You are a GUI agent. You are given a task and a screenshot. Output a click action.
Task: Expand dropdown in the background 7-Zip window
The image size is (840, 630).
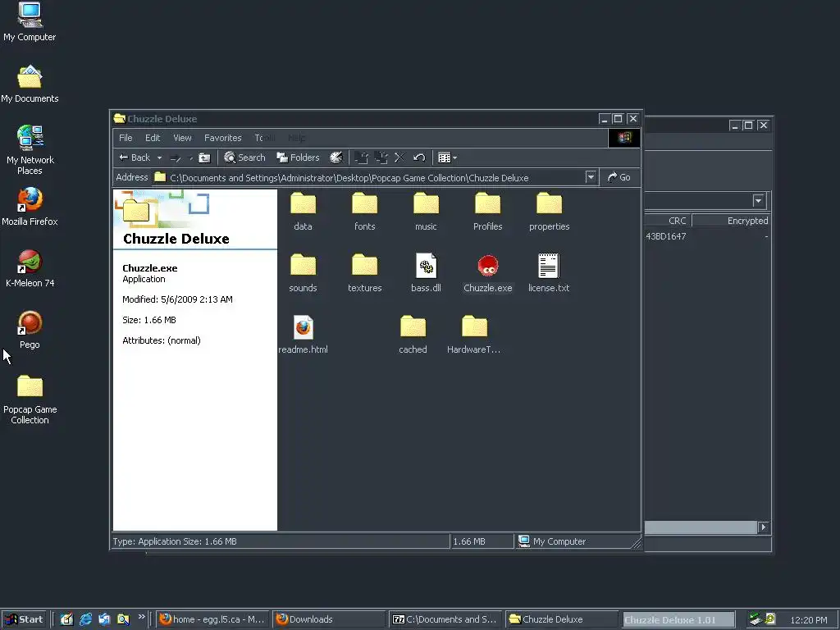click(758, 201)
